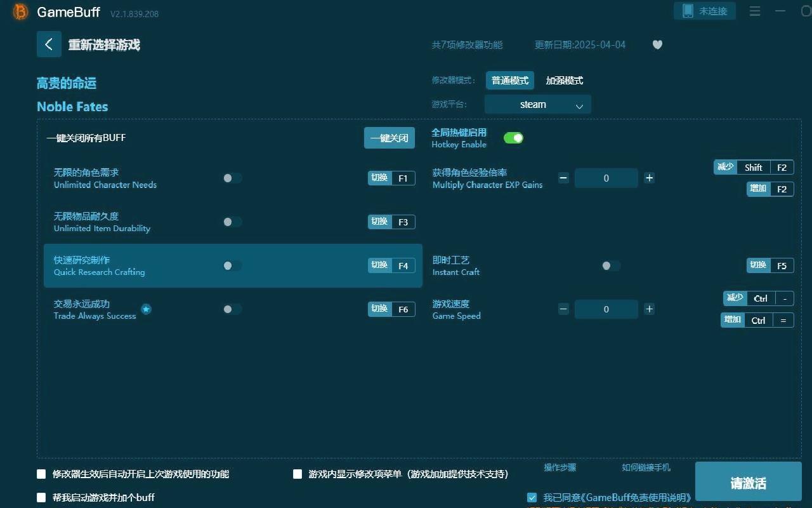Click 增加 Ctrl = hotkey for Game Speed
Viewport: 812px width, 508px height.
click(757, 320)
